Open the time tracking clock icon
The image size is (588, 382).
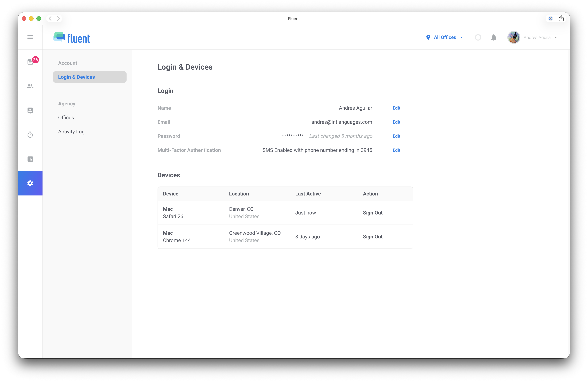30,135
